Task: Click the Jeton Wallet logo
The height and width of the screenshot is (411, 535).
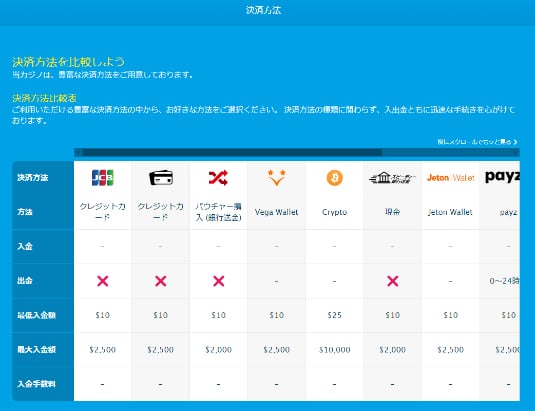Action: pos(450,178)
